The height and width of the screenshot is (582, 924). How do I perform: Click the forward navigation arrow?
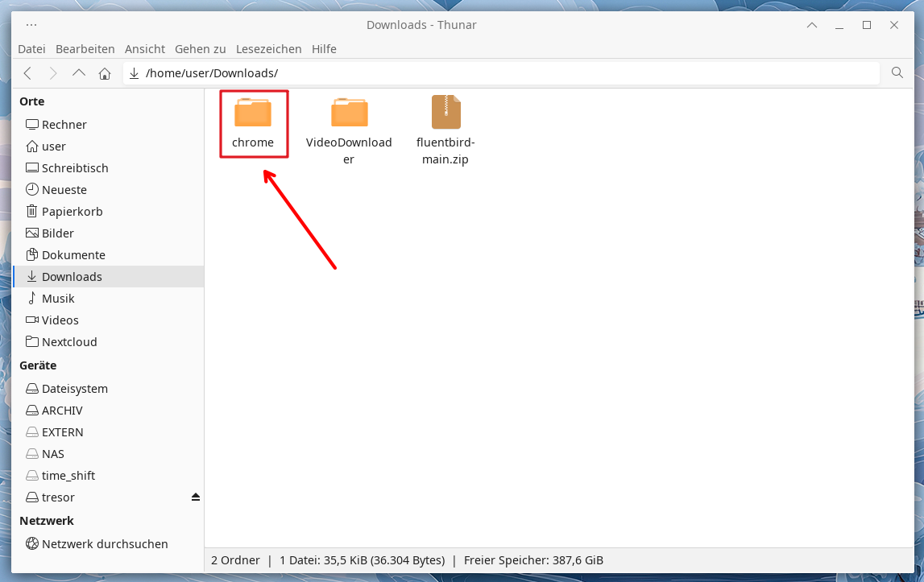pyautogui.click(x=53, y=73)
